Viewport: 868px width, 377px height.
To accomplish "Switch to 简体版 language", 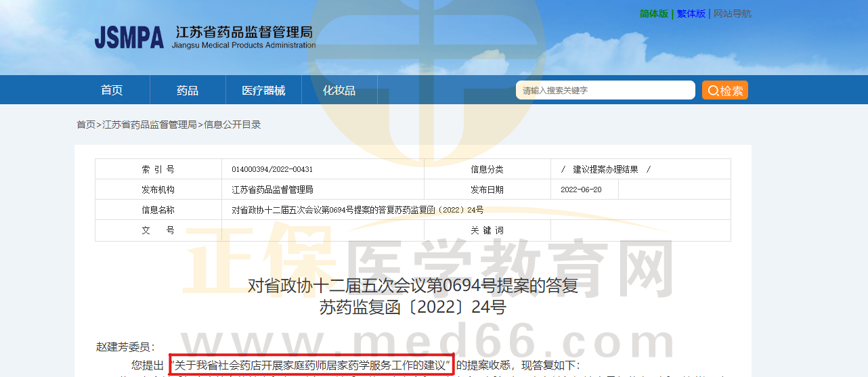I will [x=653, y=14].
